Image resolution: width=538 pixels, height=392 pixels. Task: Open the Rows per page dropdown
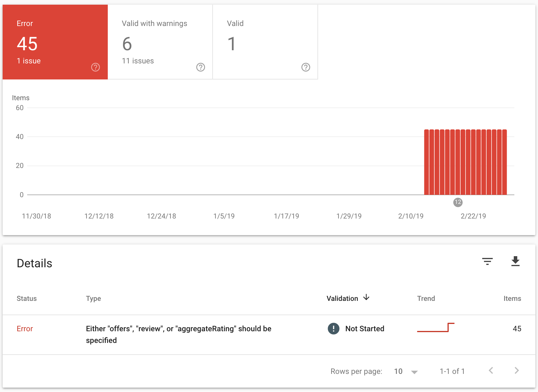click(406, 371)
